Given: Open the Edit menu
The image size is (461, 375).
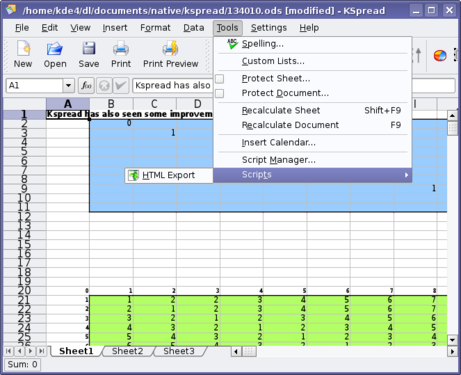Looking at the screenshot, I should click(x=49, y=28).
